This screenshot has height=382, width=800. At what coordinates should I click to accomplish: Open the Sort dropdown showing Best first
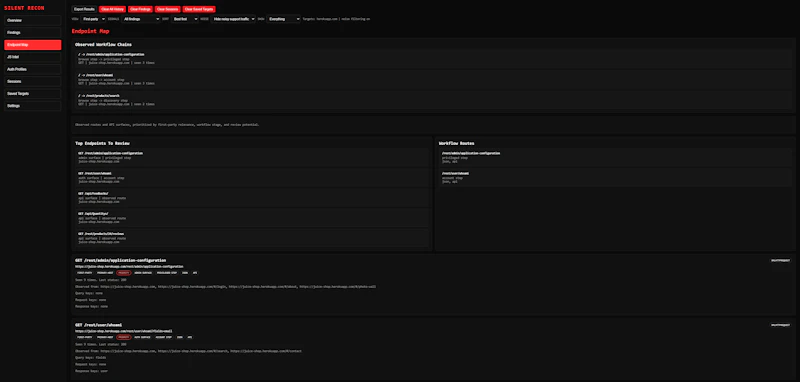tap(185, 19)
